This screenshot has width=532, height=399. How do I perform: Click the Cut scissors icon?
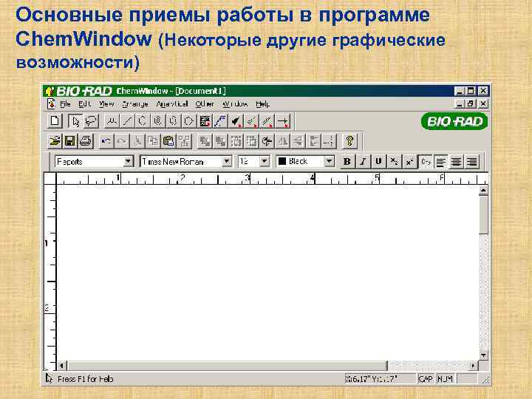137,141
